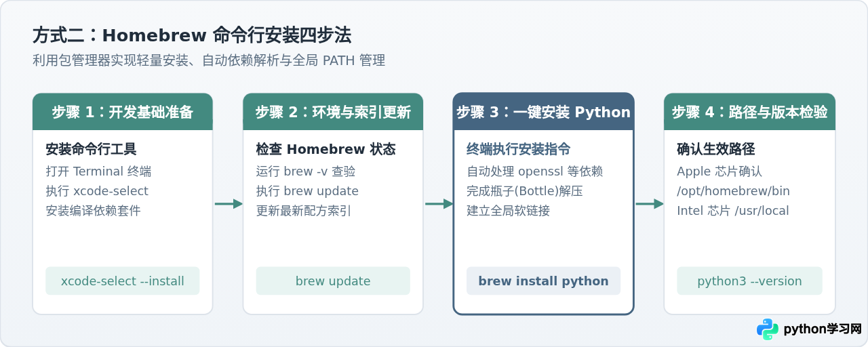Click the text '打开 Terminal 终端'

click(x=98, y=171)
